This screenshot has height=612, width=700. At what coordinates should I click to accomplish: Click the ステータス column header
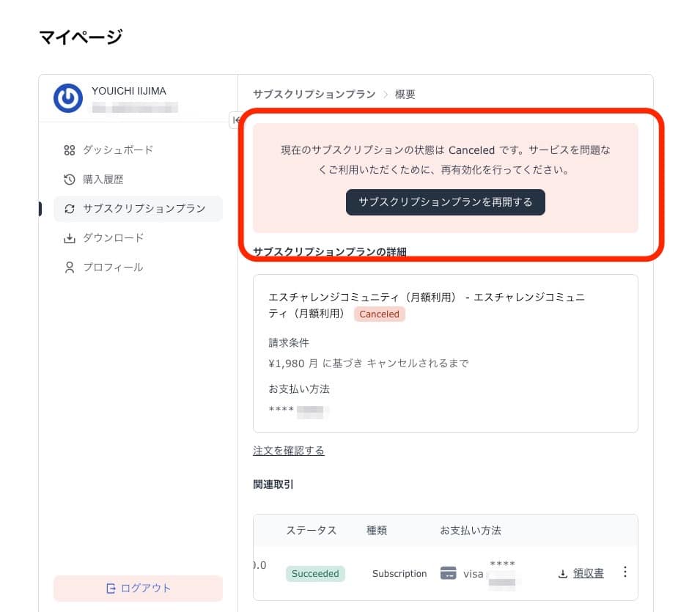(312, 531)
